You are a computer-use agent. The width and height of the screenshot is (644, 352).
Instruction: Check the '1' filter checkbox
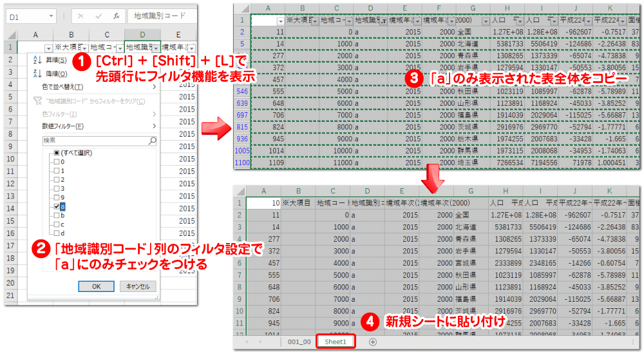[x=57, y=171]
